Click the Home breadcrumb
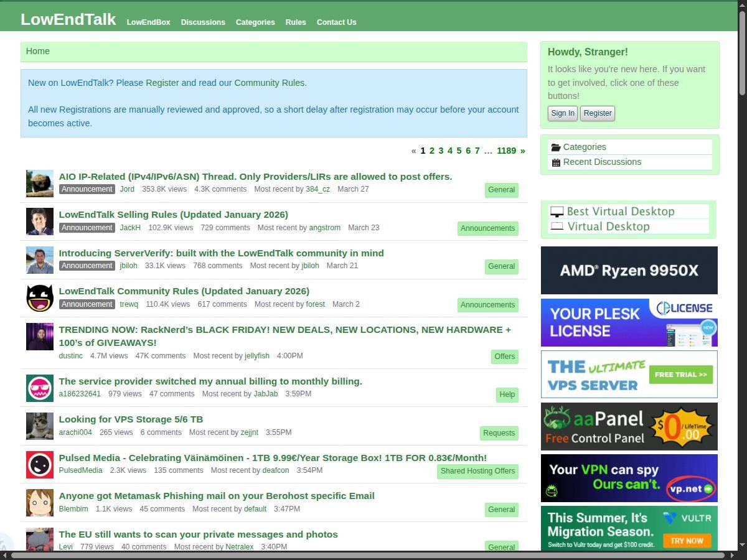The image size is (747, 560). click(x=38, y=51)
